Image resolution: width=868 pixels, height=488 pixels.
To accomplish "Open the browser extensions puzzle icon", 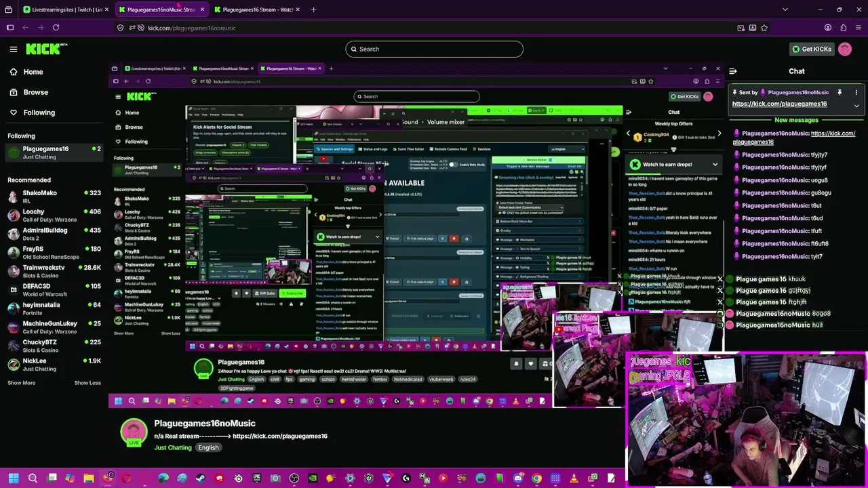I will (843, 28).
